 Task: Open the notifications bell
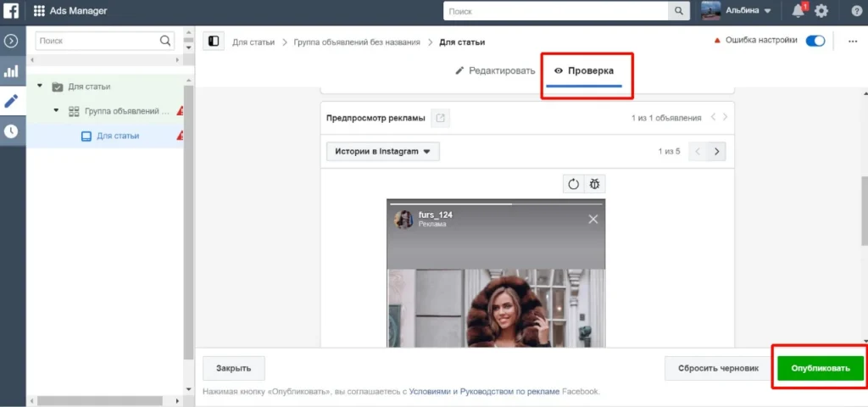coord(798,10)
